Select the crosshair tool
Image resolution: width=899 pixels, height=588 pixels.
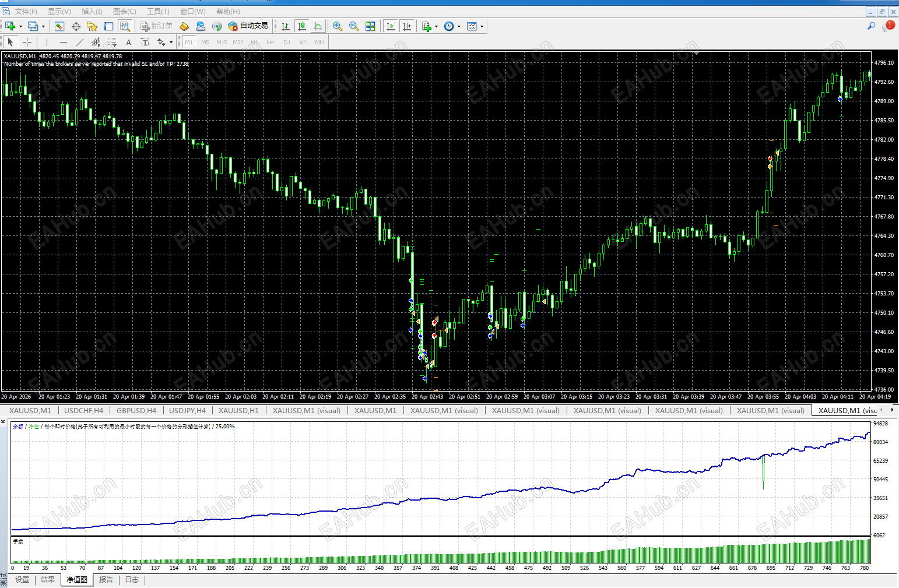point(27,42)
